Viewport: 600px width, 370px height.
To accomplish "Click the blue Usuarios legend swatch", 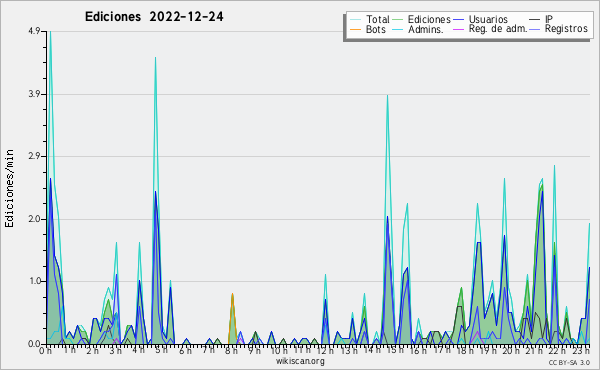I will [x=458, y=20].
